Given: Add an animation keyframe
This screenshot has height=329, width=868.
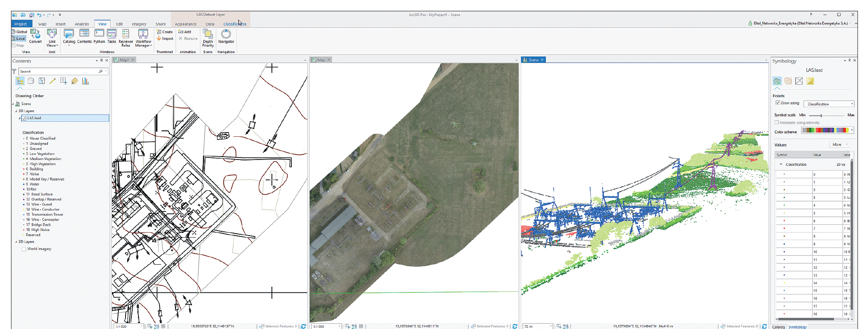Looking at the screenshot, I should tap(185, 32).
